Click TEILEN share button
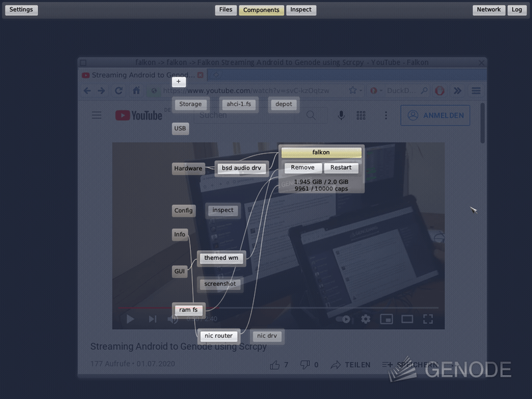Image resolution: width=532 pixels, height=399 pixels. 350,364
